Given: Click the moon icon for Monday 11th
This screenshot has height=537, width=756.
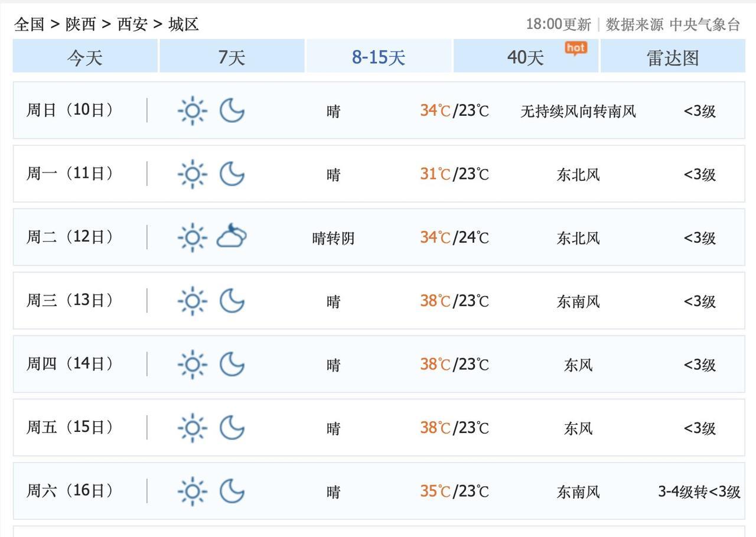Looking at the screenshot, I should tap(232, 174).
